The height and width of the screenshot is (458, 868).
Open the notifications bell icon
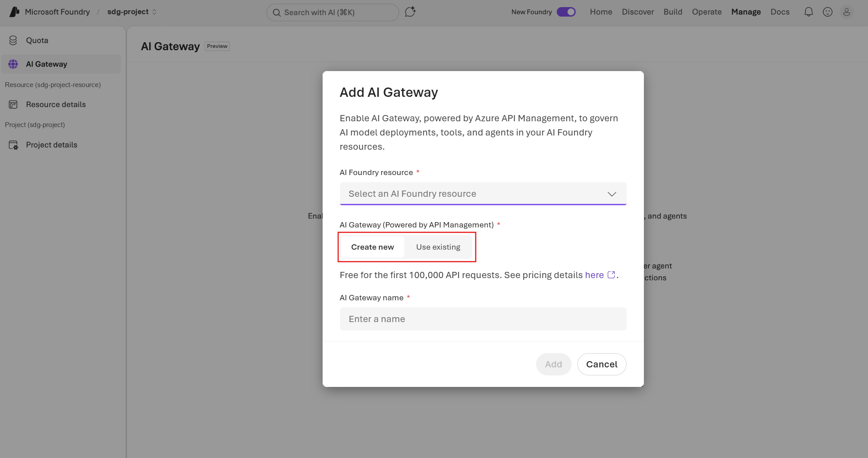tap(809, 12)
